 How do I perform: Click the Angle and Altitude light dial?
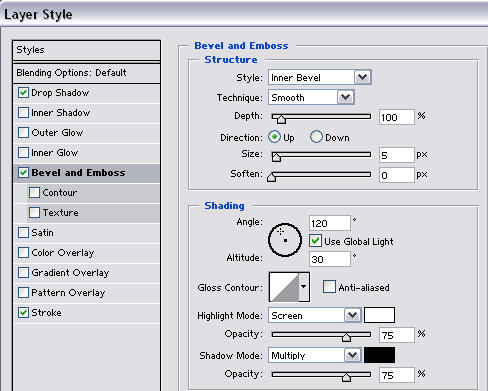(x=285, y=240)
